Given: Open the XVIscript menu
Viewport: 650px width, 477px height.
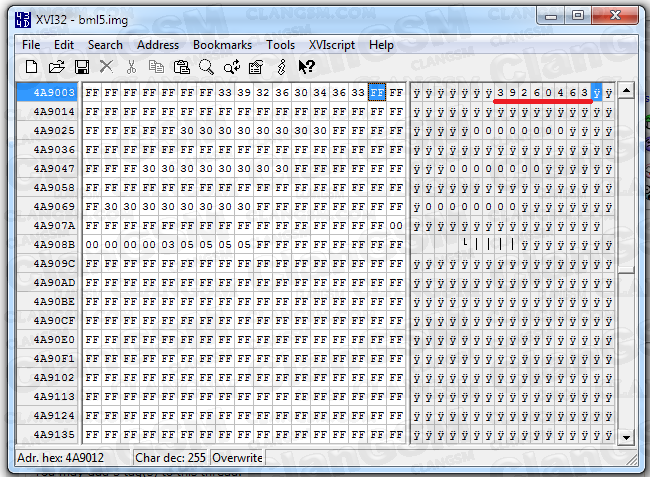Looking at the screenshot, I should 331,45.
